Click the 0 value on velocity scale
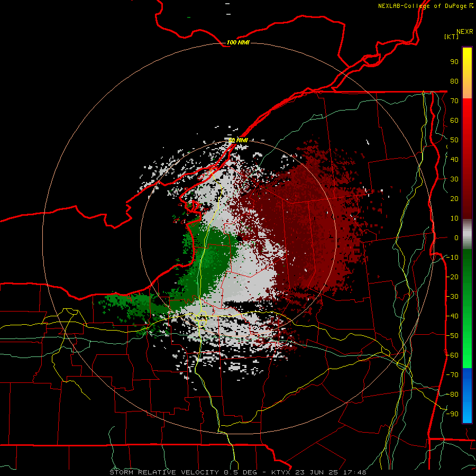The width and height of the screenshot is (476, 476). [x=456, y=238]
